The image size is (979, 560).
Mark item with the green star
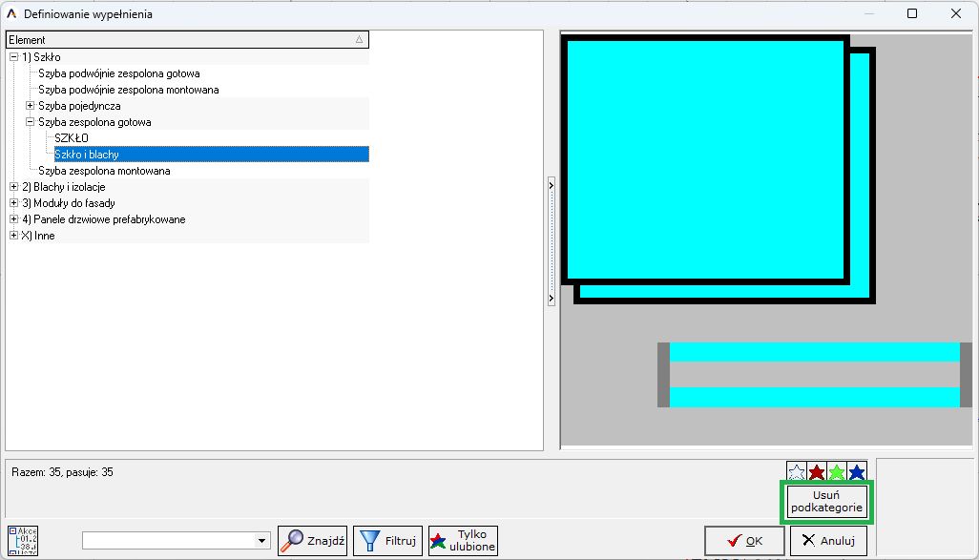pos(837,469)
